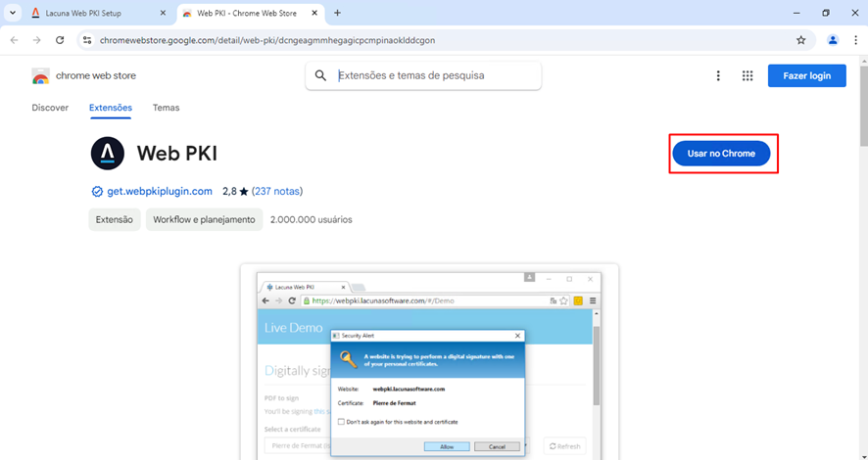Image resolution: width=868 pixels, height=460 pixels.
Task: Switch to the Lacuna Web PKI Setup tab
Action: [x=99, y=13]
